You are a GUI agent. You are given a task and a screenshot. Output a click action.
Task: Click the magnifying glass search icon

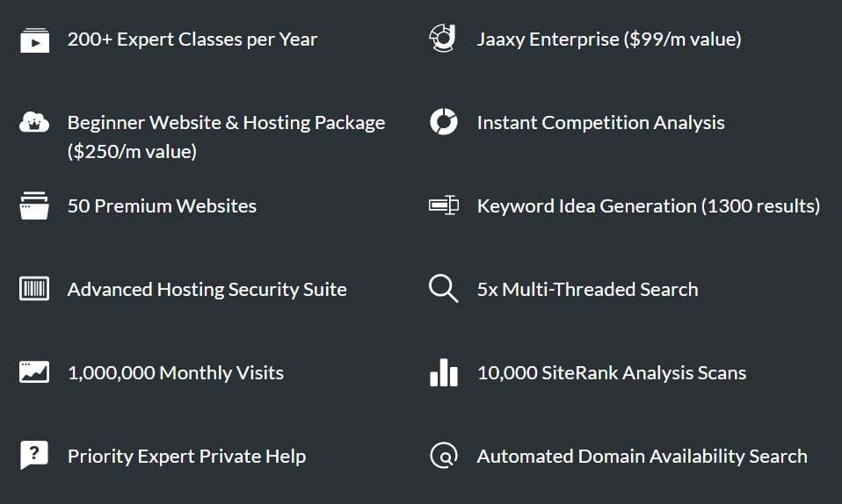[x=444, y=289]
